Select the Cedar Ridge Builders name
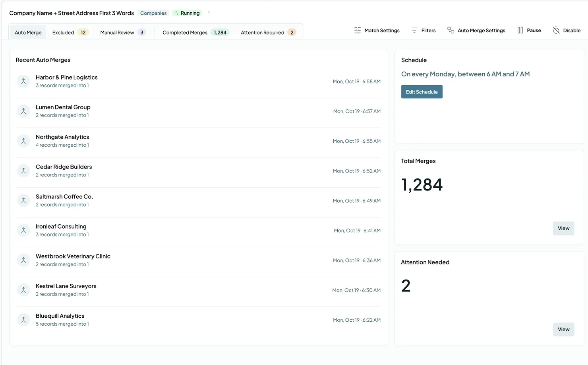The height and width of the screenshot is (365, 588). click(x=64, y=167)
